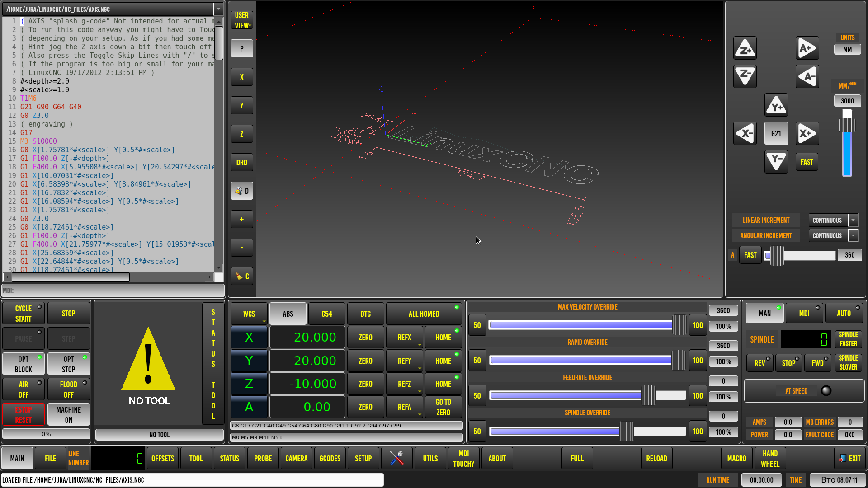
Task: Open the TOOL tab
Action: click(196, 458)
